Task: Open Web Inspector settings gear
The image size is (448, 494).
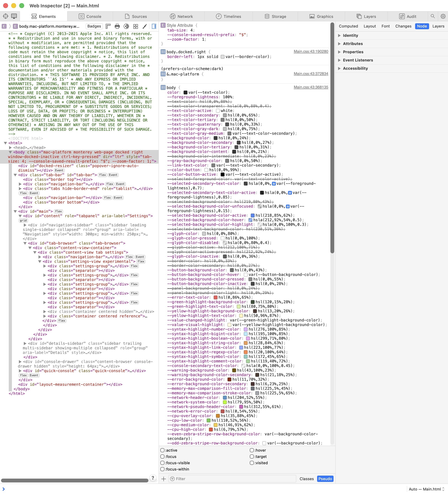Action: click(x=443, y=16)
